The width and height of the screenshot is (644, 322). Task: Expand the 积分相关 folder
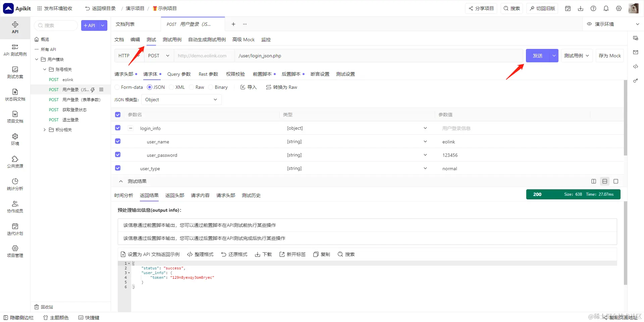click(45, 130)
